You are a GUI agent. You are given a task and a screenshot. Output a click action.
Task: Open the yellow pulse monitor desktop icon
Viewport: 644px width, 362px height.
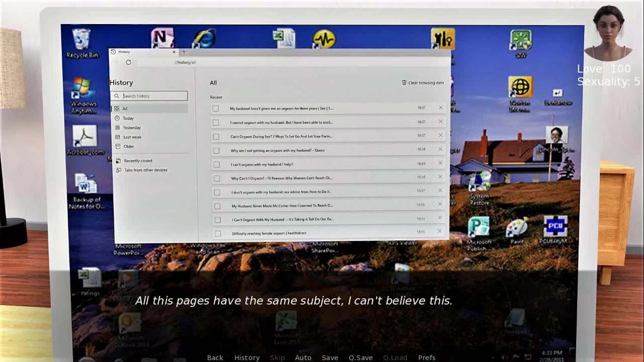point(324,39)
